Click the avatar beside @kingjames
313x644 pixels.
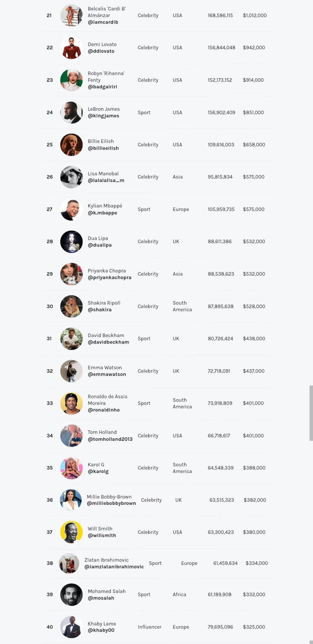click(x=71, y=113)
